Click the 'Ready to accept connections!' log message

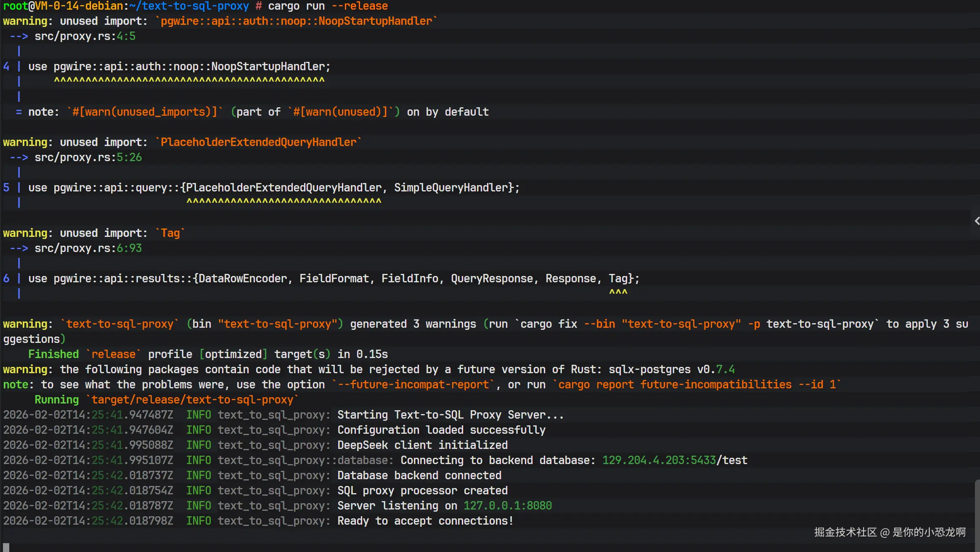click(425, 521)
